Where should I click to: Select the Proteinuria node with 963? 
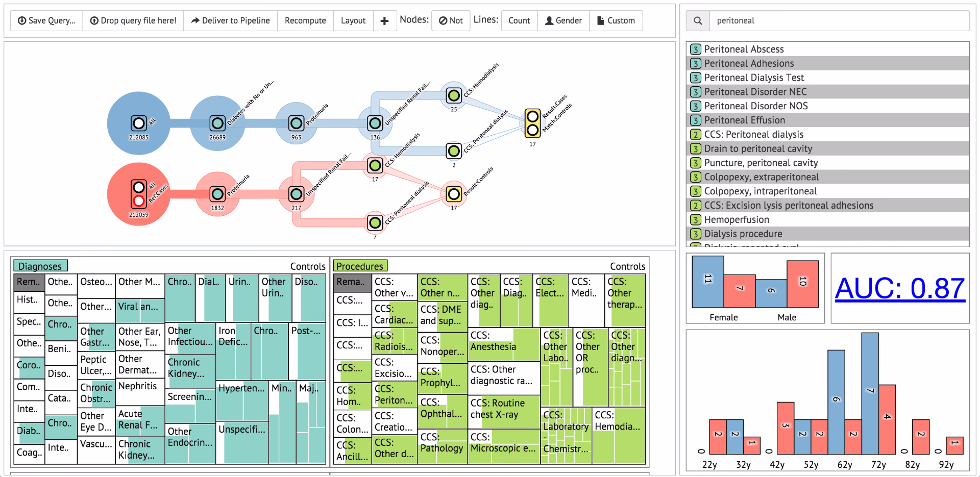[296, 123]
